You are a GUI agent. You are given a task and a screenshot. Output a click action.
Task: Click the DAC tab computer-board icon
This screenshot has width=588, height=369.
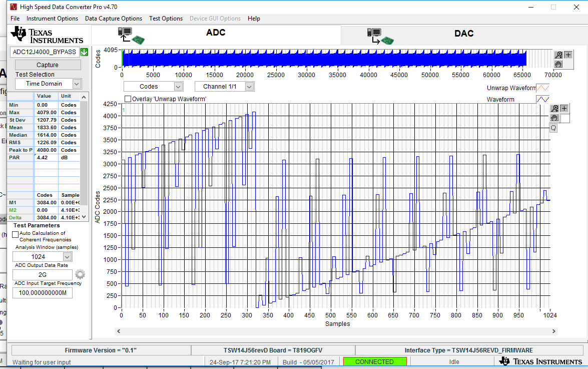[380, 37]
